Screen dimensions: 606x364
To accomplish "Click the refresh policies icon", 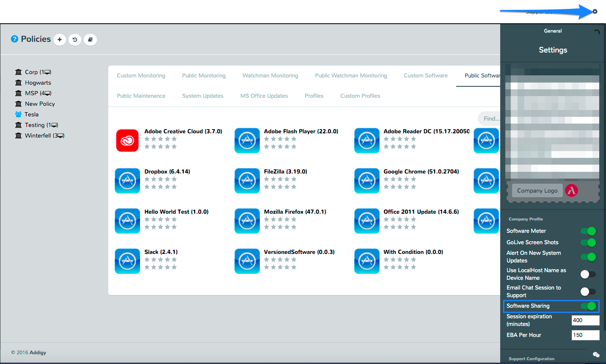I will coord(75,40).
